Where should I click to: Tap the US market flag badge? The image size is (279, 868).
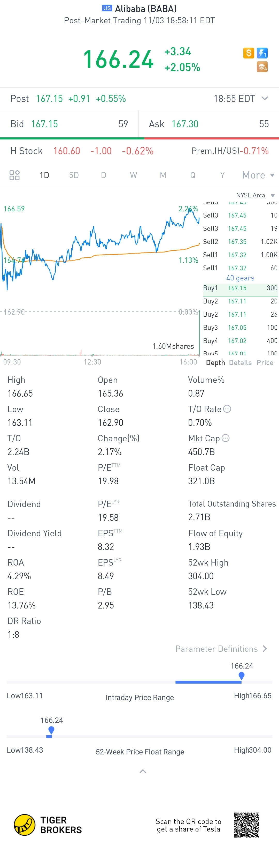point(107,8)
